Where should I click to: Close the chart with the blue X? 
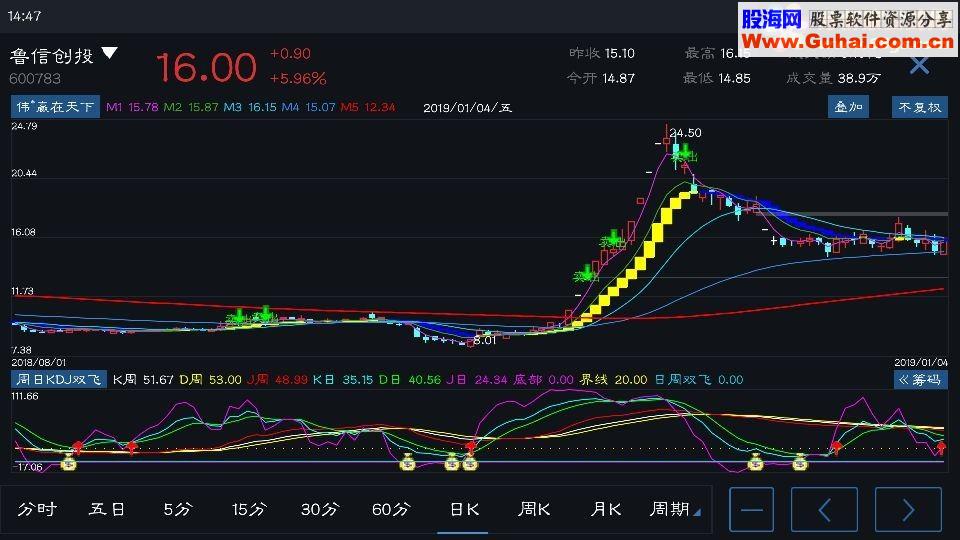919,65
